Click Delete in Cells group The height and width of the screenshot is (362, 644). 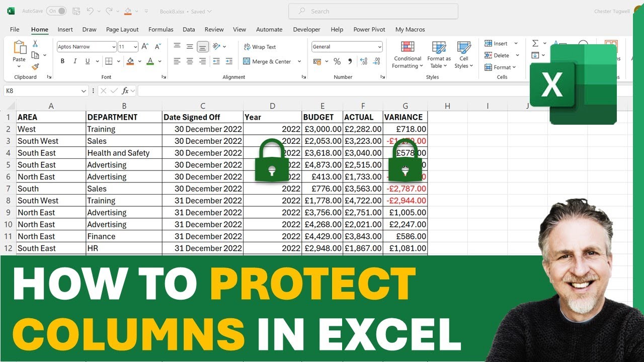click(497, 55)
